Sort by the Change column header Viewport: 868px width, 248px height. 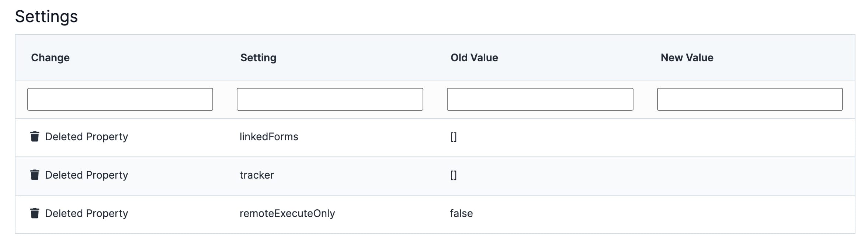click(51, 58)
